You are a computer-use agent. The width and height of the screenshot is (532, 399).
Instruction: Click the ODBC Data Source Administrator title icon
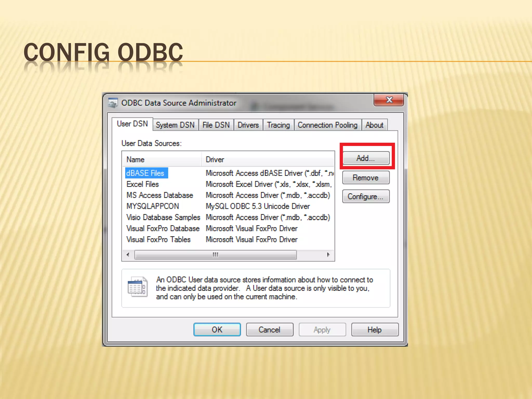(x=113, y=103)
